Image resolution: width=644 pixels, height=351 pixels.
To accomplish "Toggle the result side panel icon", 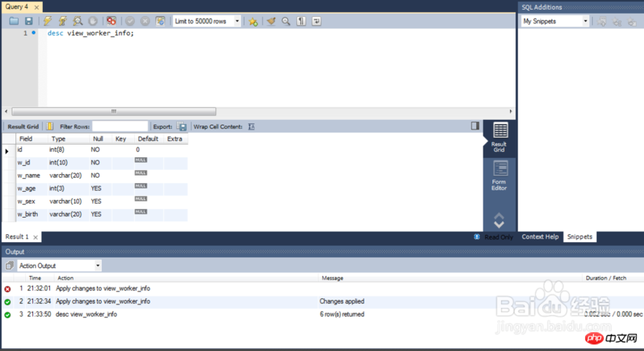I will [475, 126].
